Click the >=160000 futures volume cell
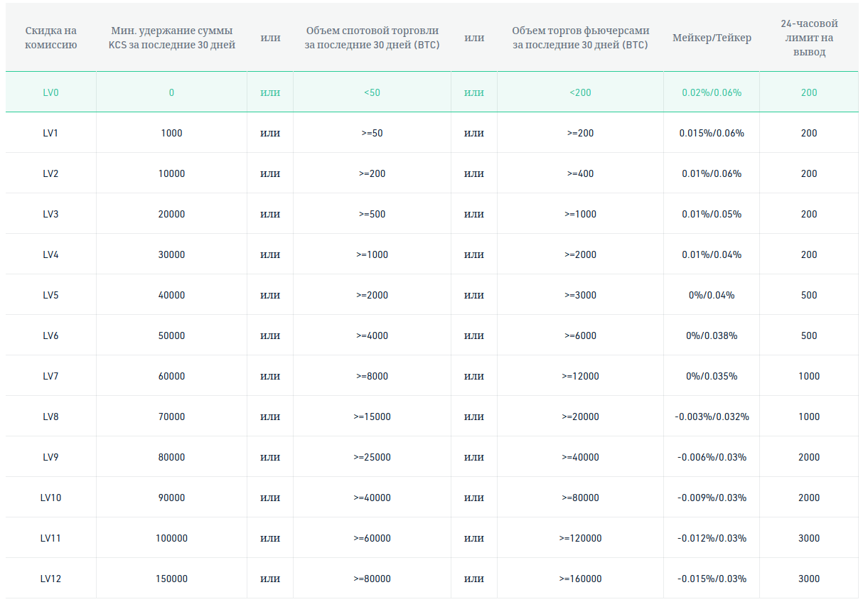 pyautogui.click(x=580, y=579)
